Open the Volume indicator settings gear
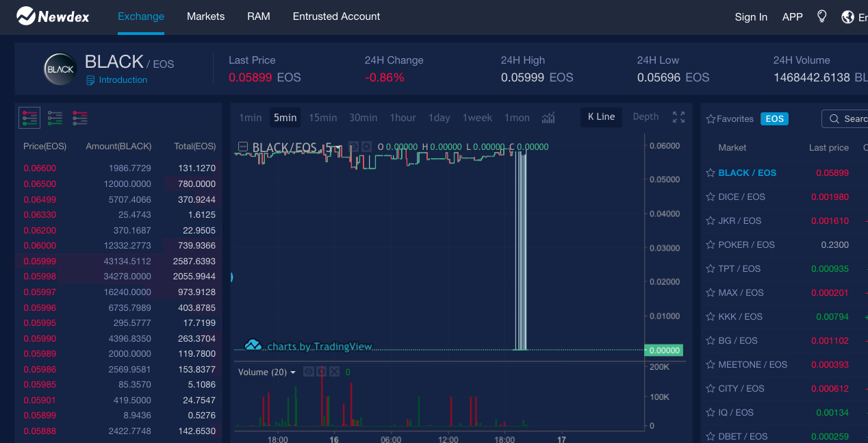Image resolution: width=868 pixels, height=443 pixels. click(321, 372)
